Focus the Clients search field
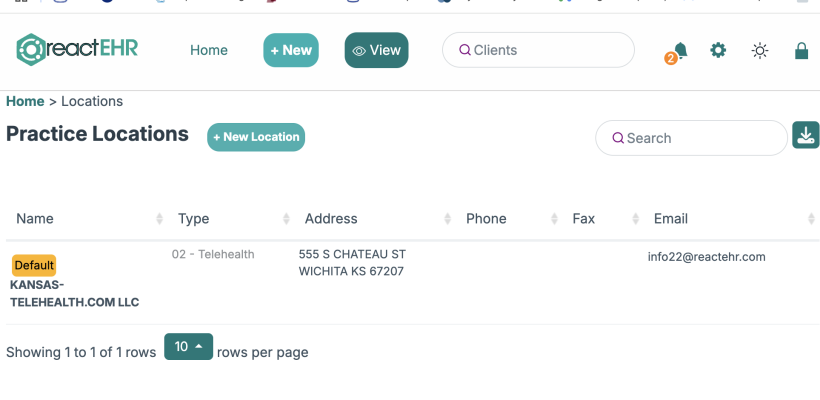 538,50
